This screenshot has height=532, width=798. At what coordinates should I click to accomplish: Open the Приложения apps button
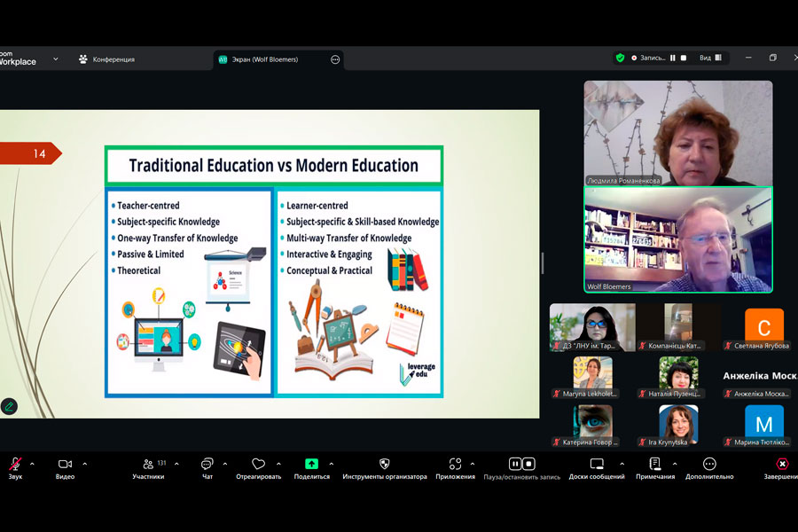click(x=455, y=468)
